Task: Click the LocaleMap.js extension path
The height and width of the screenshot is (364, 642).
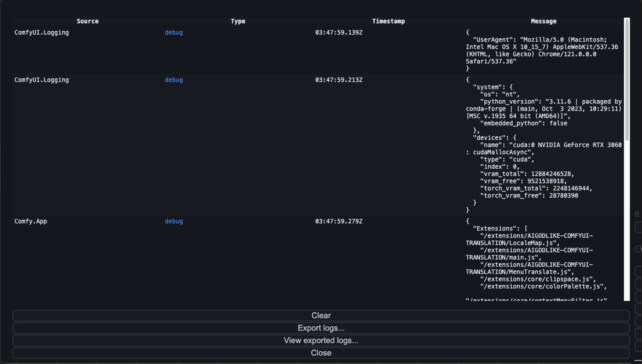Action: coord(529,239)
